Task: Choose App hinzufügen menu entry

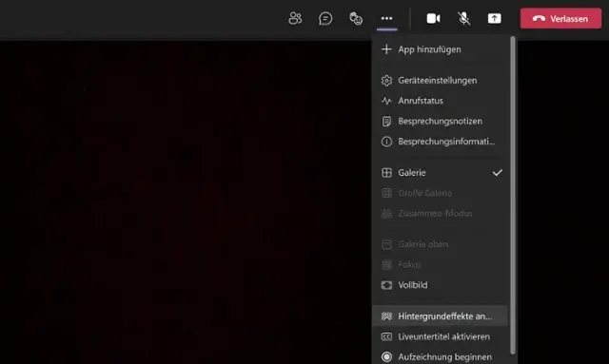Action: 440,49
